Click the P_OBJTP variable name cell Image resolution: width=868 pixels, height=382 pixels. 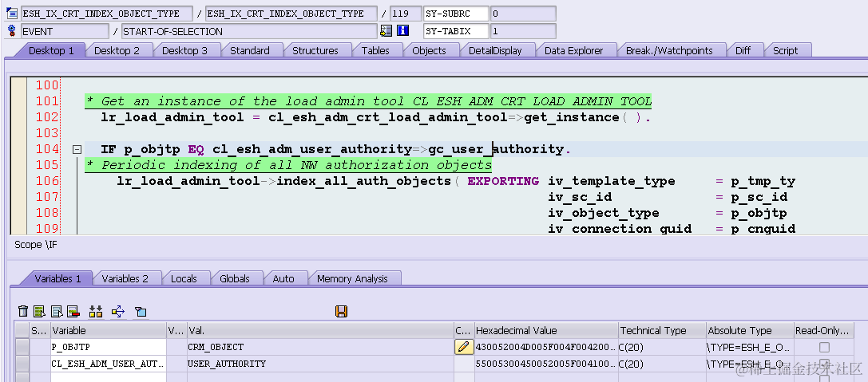109,347
